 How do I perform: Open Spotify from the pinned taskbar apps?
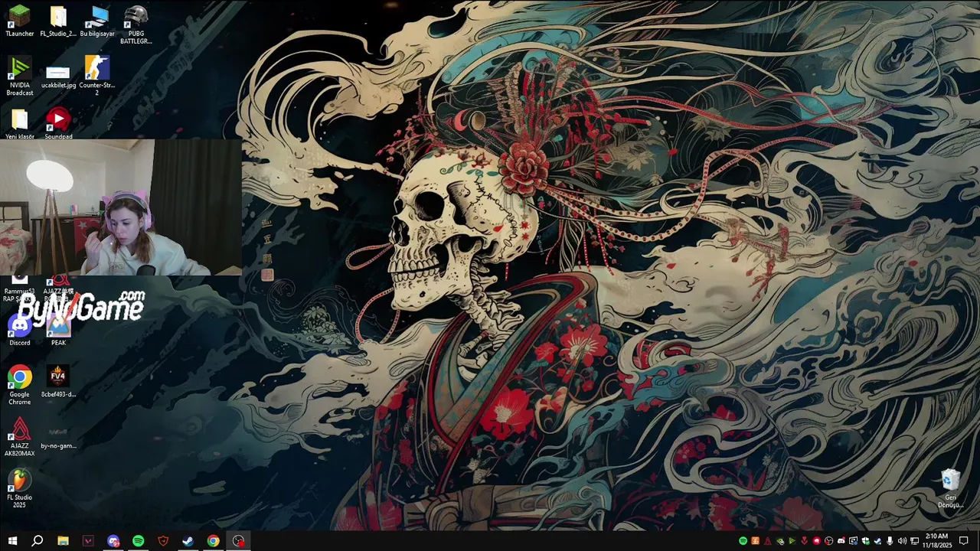coord(138,541)
